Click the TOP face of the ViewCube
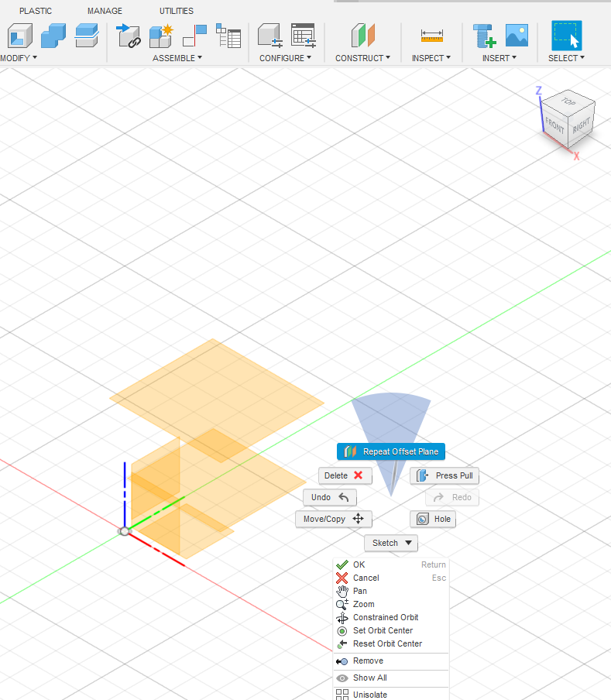Viewport: 611px width, 700px height. coord(568,102)
